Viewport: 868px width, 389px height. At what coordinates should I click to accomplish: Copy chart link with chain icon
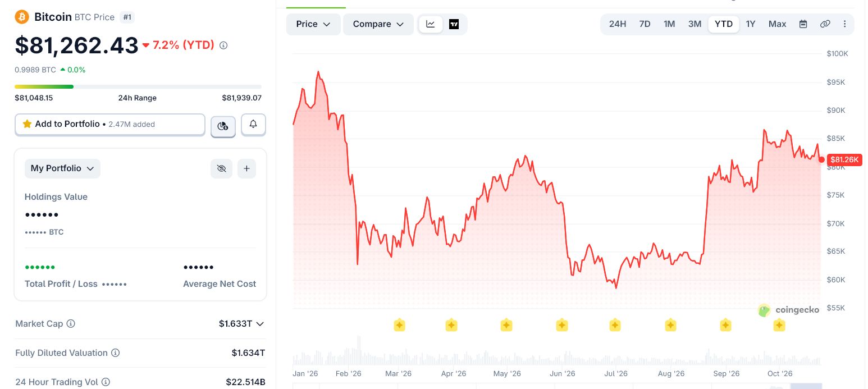click(825, 24)
